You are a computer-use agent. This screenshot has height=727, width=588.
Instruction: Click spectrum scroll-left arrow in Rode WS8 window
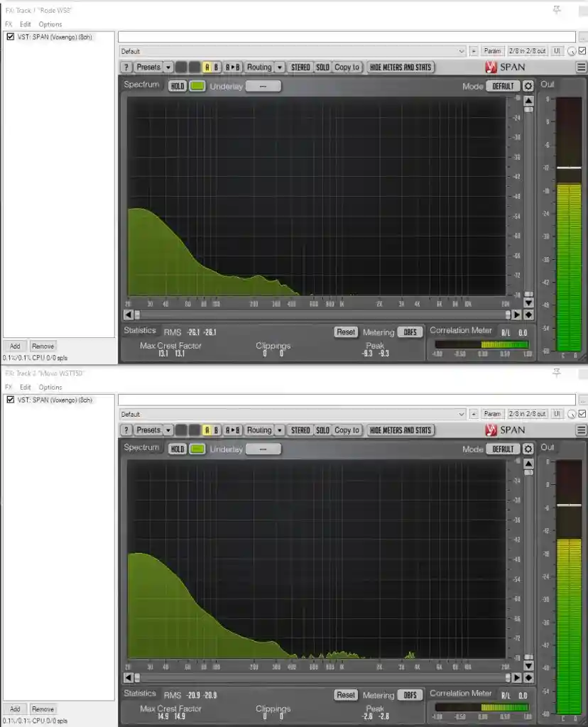(x=129, y=315)
